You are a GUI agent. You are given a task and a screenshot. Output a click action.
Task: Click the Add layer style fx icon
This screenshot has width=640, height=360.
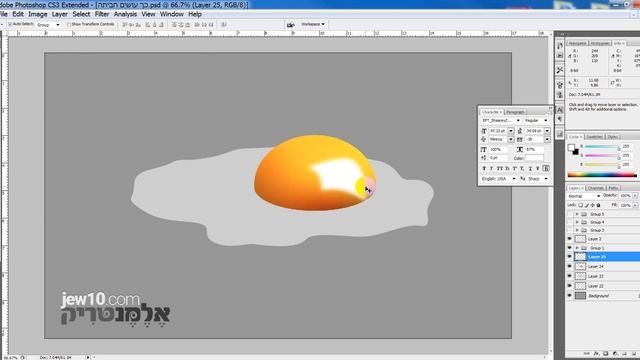click(596, 353)
